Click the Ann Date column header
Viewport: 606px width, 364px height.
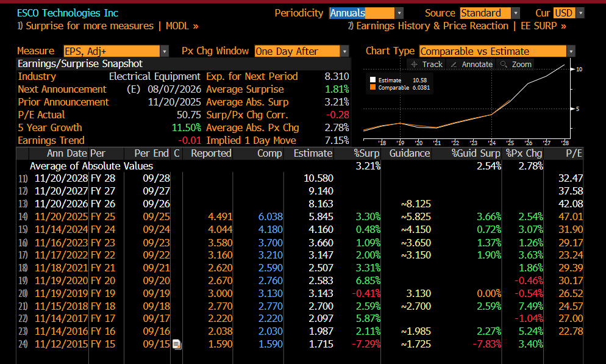click(66, 154)
